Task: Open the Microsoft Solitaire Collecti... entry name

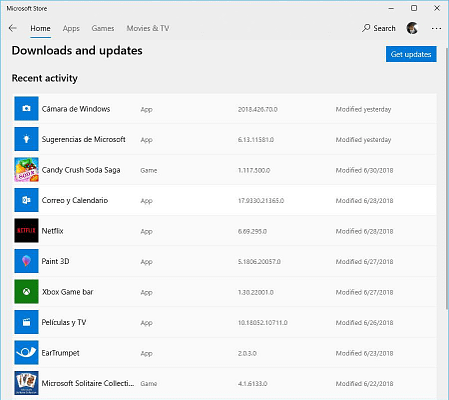Action: (88, 383)
